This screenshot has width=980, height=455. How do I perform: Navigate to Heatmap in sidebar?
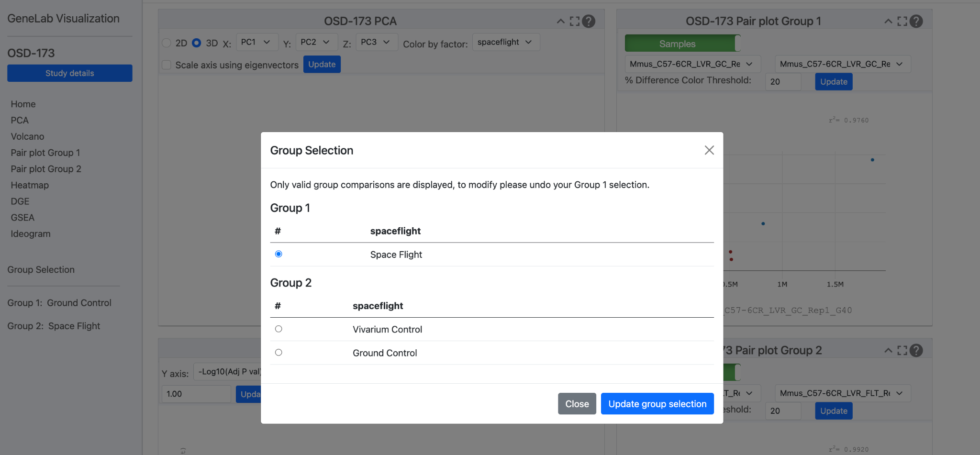click(30, 185)
